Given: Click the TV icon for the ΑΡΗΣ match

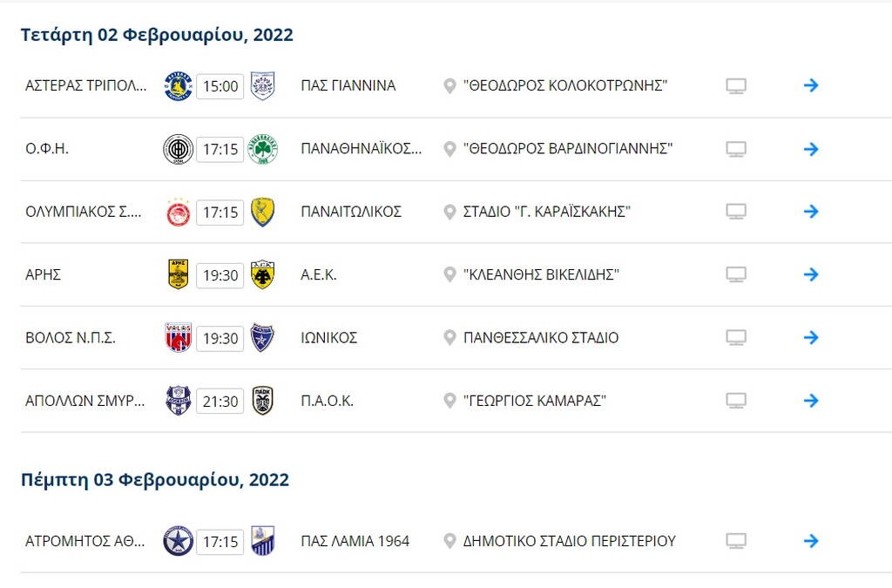Looking at the screenshot, I should (737, 274).
